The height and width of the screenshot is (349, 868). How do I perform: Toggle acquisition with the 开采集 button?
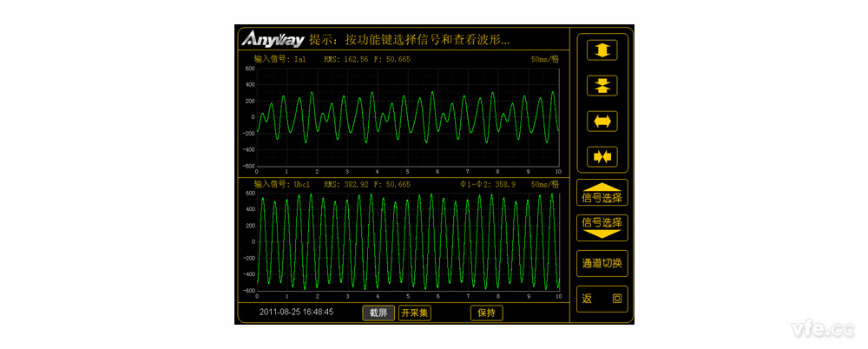(414, 313)
